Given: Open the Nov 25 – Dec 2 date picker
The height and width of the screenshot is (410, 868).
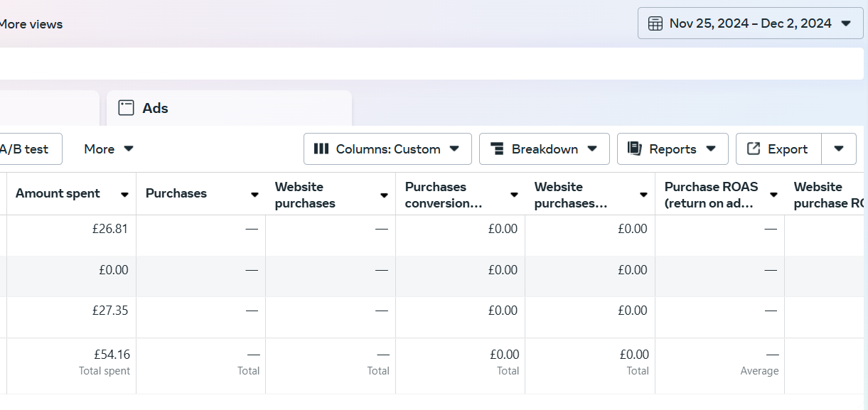Looking at the screenshot, I should (x=751, y=23).
